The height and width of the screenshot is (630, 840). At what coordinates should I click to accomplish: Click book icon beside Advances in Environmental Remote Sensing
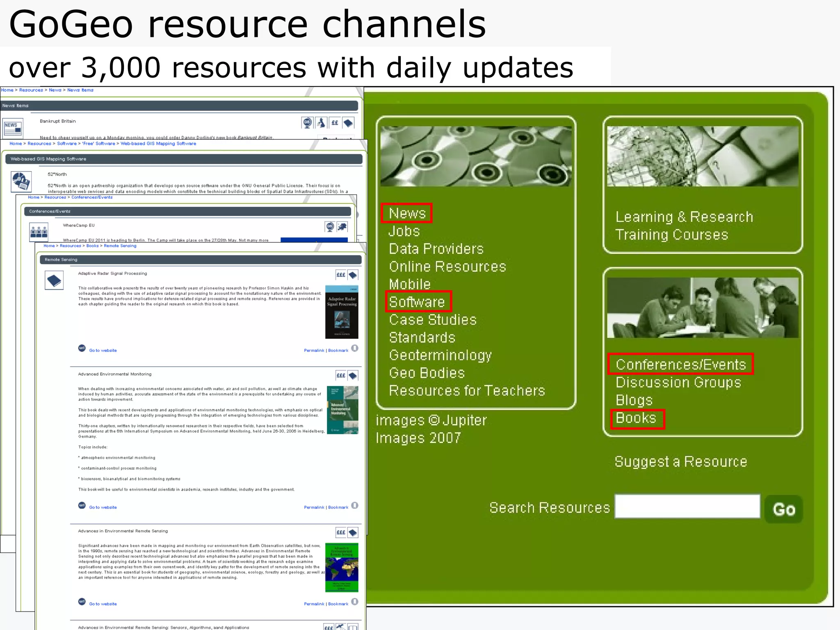(x=353, y=532)
